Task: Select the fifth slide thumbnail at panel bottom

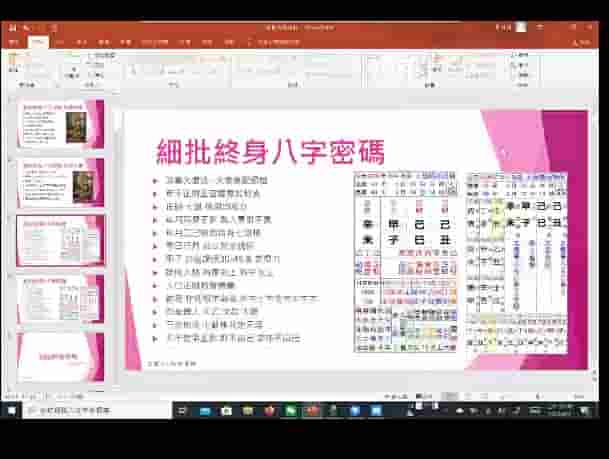Action: coord(61,357)
